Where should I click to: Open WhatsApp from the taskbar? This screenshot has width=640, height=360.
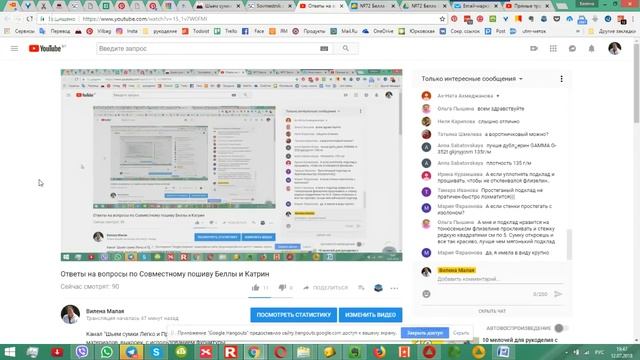[x=107, y=351]
